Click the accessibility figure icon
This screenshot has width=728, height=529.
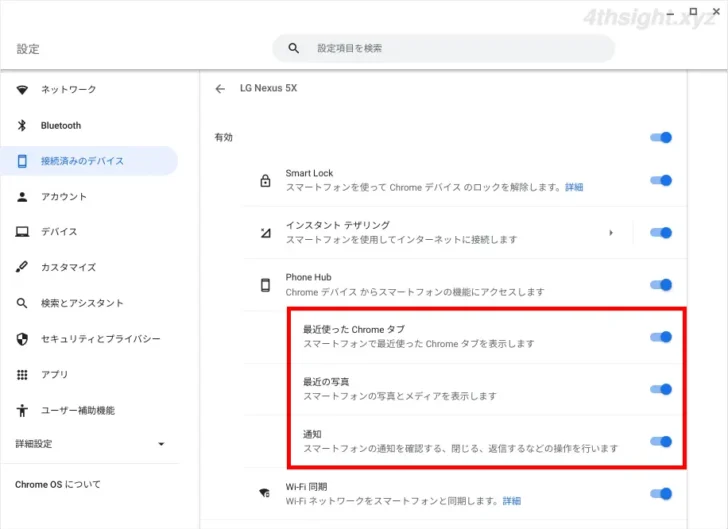[x=22, y=411]
